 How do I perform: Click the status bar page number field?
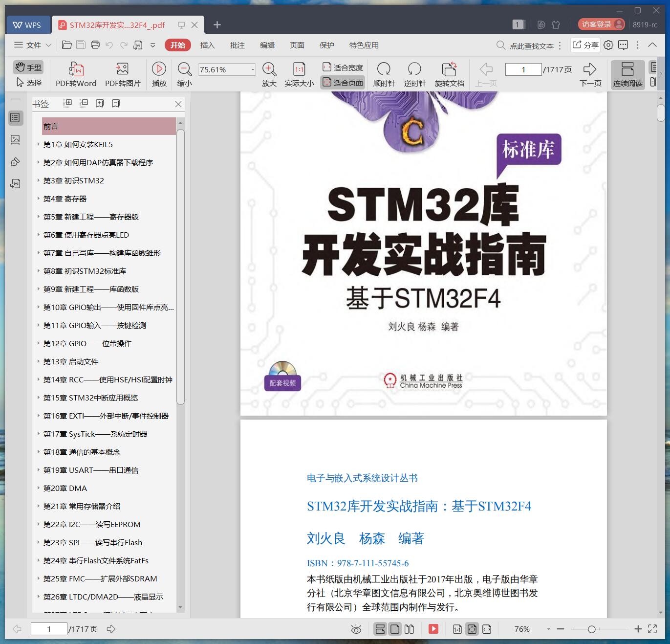(49, 629)
